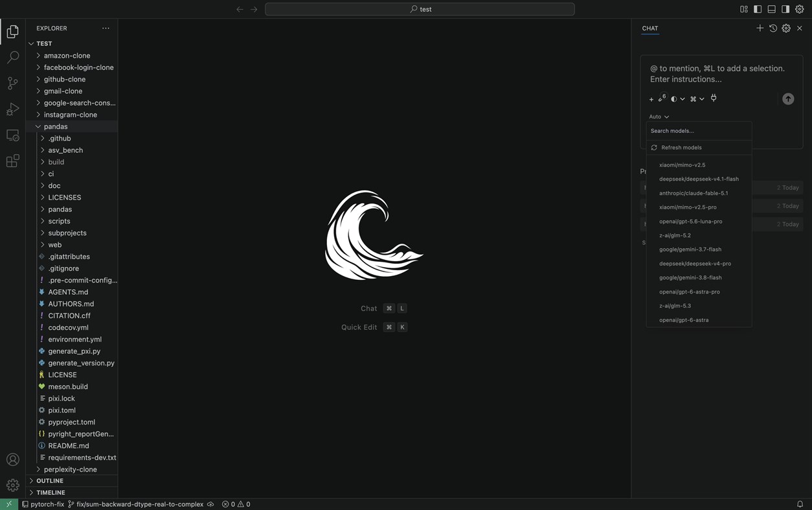Open the plug connections icon in the chat input

tap(714, 99)
